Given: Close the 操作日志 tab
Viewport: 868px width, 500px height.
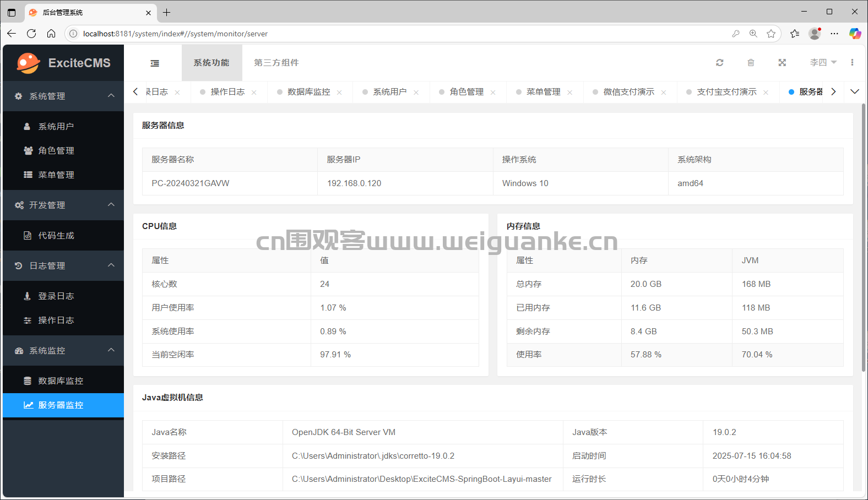Looking at the screenshot, I should click(254, 93).
